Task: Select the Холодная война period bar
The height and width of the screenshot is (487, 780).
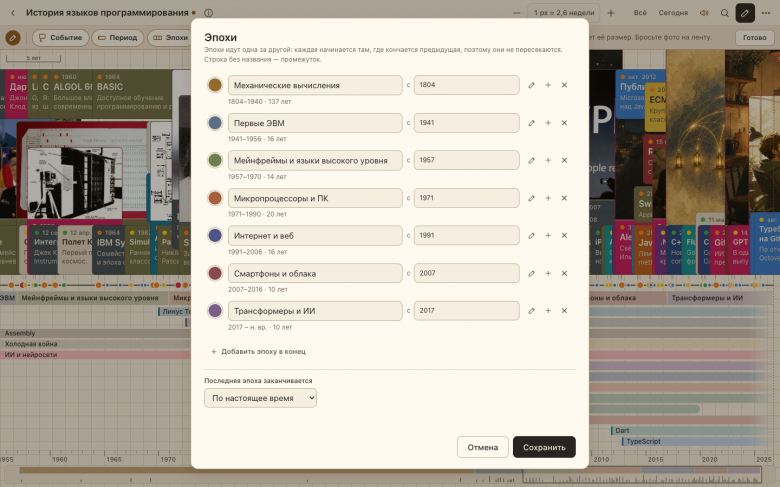Action: pyautogui.click(x=96, y=344)
